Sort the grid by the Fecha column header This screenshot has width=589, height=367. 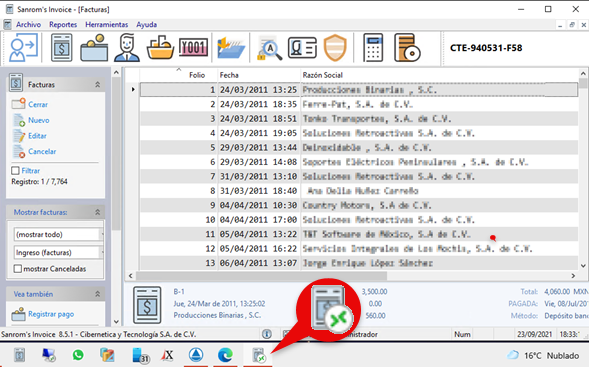[259, 75]
